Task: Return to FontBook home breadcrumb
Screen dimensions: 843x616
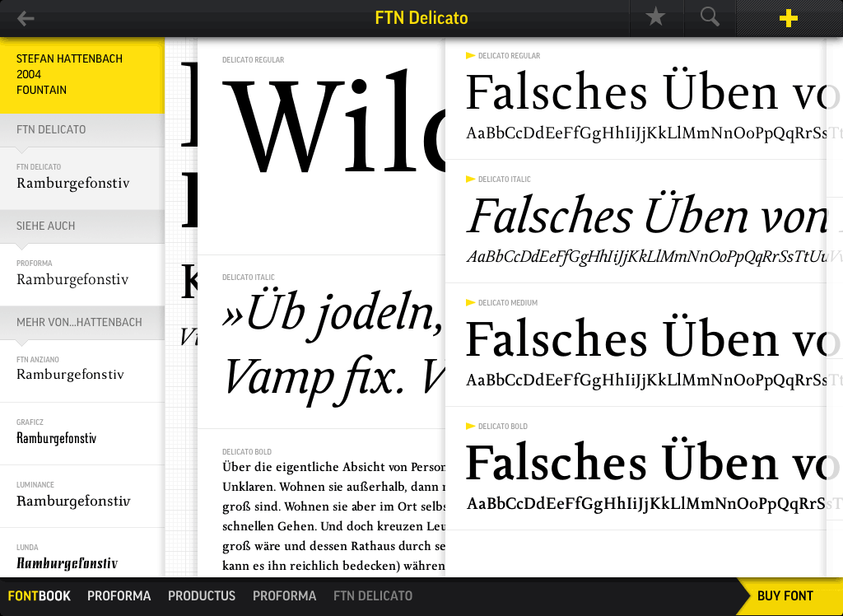Action: [x=40, y=596]
